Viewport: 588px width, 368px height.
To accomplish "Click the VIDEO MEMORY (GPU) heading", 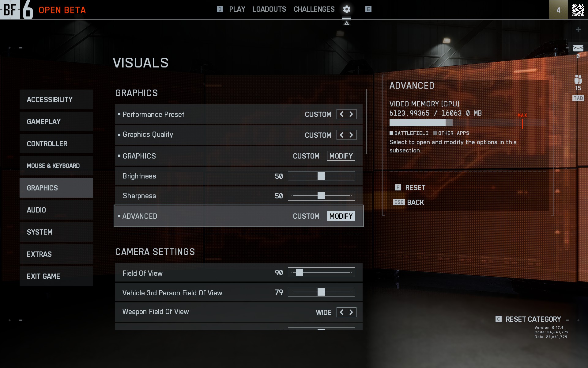I will [x=424, y=104].
